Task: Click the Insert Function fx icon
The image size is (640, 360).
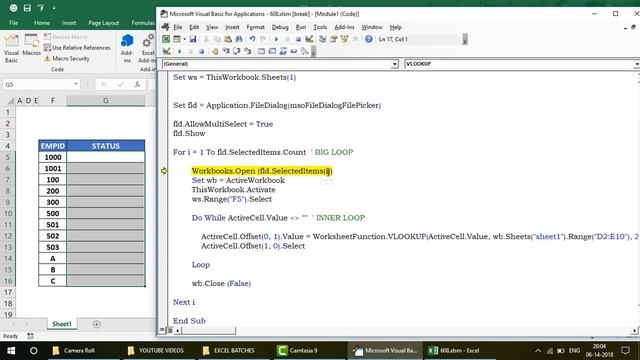Action: pyautogui.click(x=137, y=84)
